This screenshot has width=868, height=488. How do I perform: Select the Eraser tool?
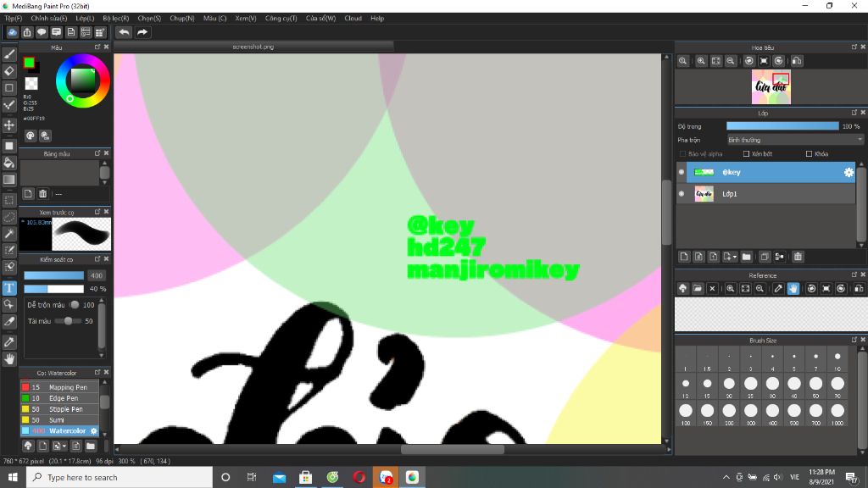pos(8,71)
